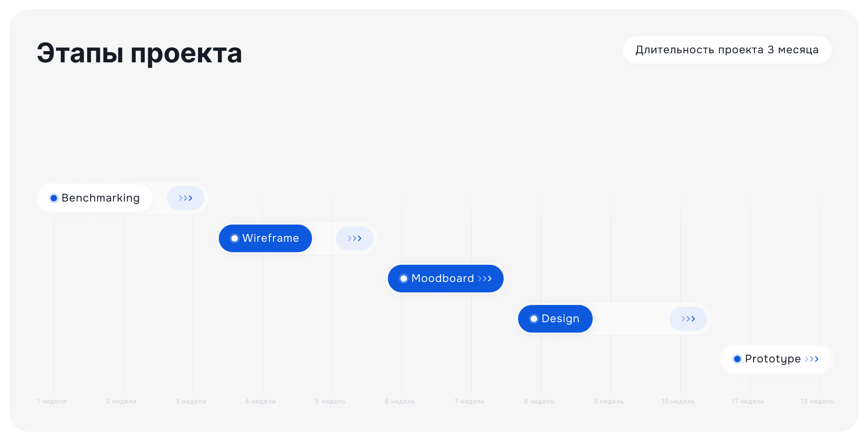Click the white dot on Design
868x441 pixels.
534,319
